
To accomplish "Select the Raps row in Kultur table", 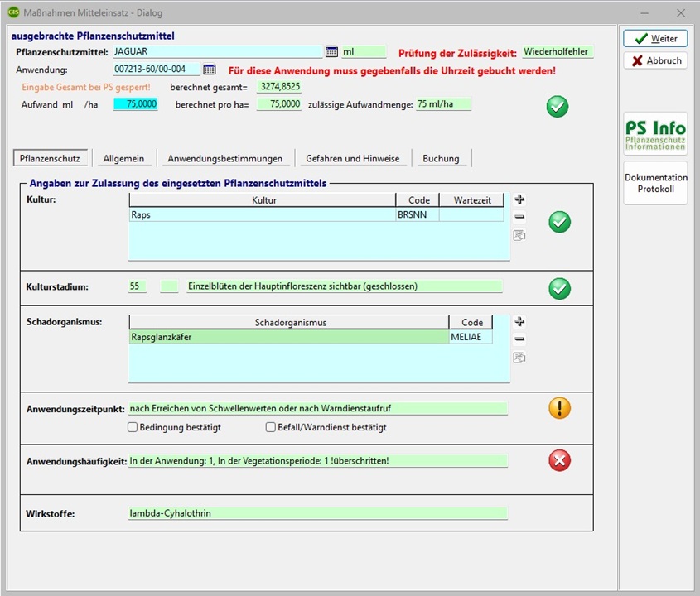I will point(316,214).
